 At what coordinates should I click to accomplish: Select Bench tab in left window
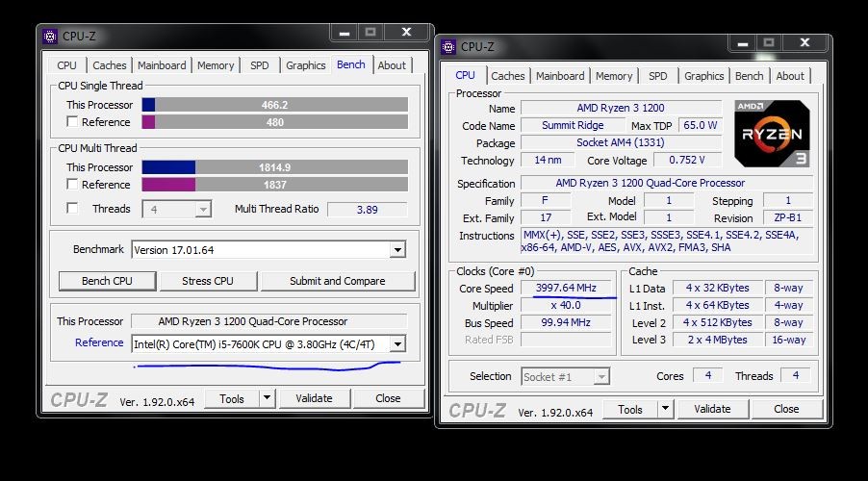351,64
